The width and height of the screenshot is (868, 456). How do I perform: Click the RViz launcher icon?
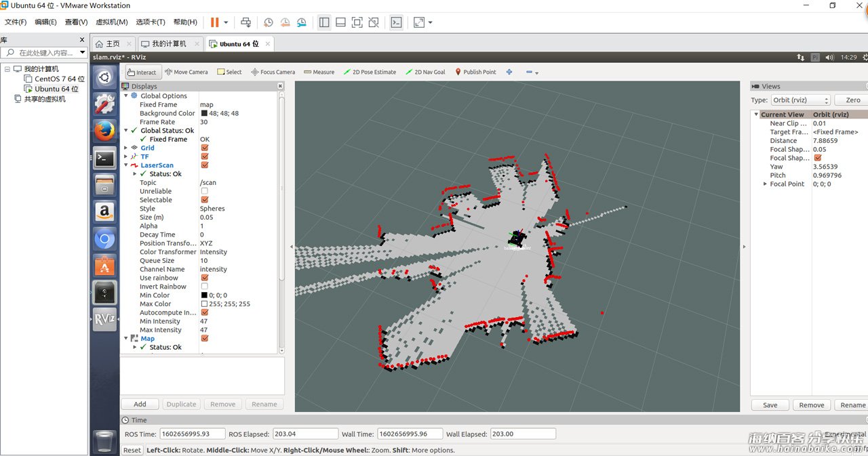point(104,319)
